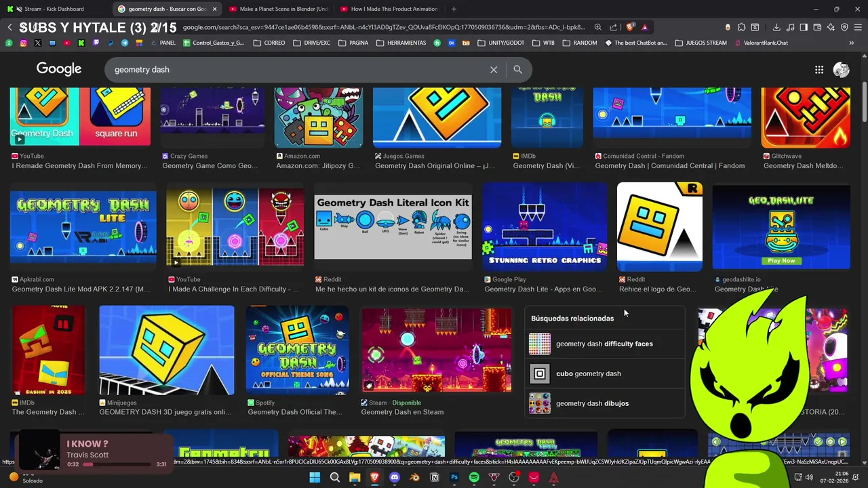Expand the HERRAMIENTAS bookmarks folder
868x488 pixels.
pos(401,43)
